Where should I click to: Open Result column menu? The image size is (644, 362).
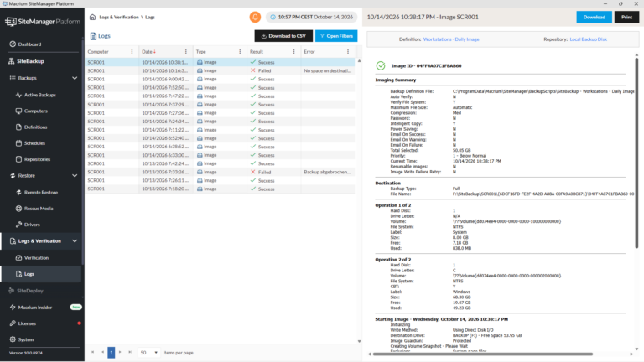tap(293, 52)
